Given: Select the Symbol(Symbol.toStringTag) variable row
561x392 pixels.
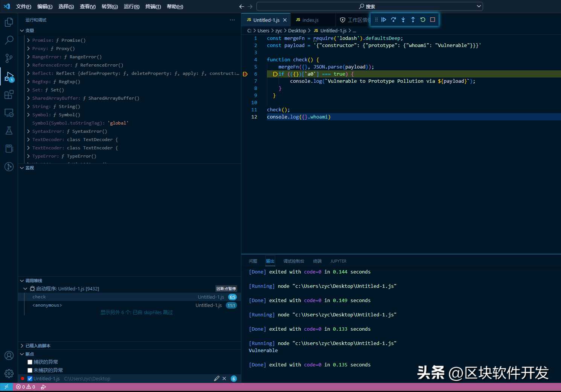Looking at the screenshot, I should (130, 123).
